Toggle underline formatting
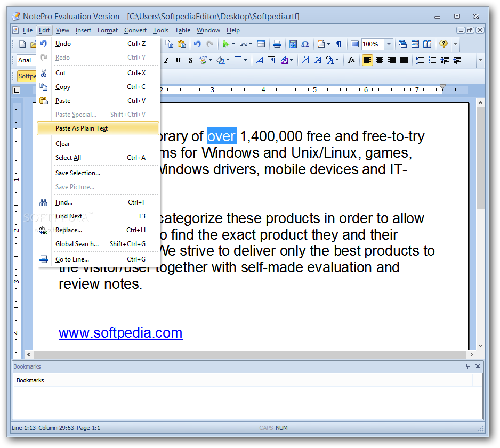The image size is (500, 448). [178, 60]
